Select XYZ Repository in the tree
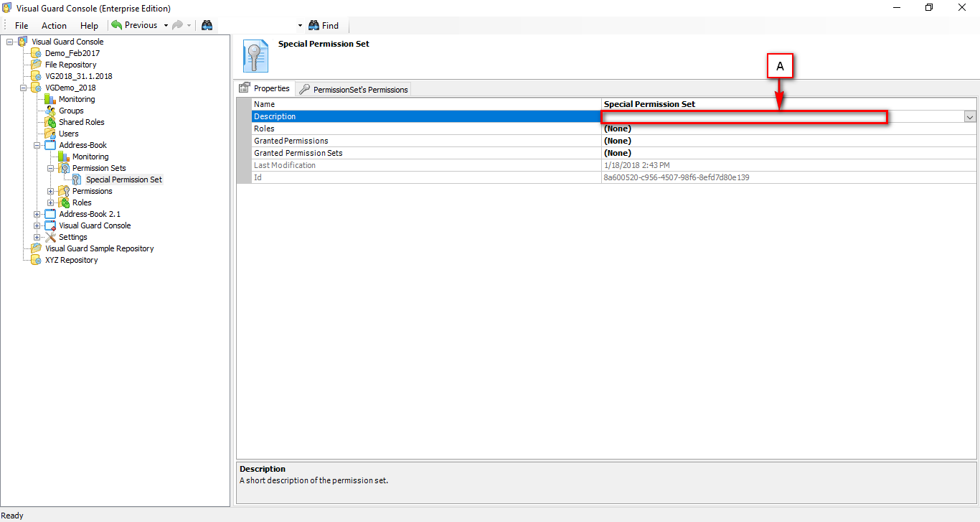The height and width of the screenshot is (522, 980). point(71,260)
